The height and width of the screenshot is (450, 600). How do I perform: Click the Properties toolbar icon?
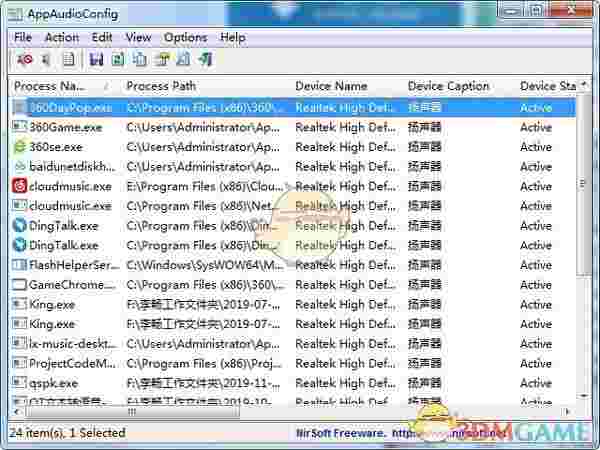click(162, 59)
